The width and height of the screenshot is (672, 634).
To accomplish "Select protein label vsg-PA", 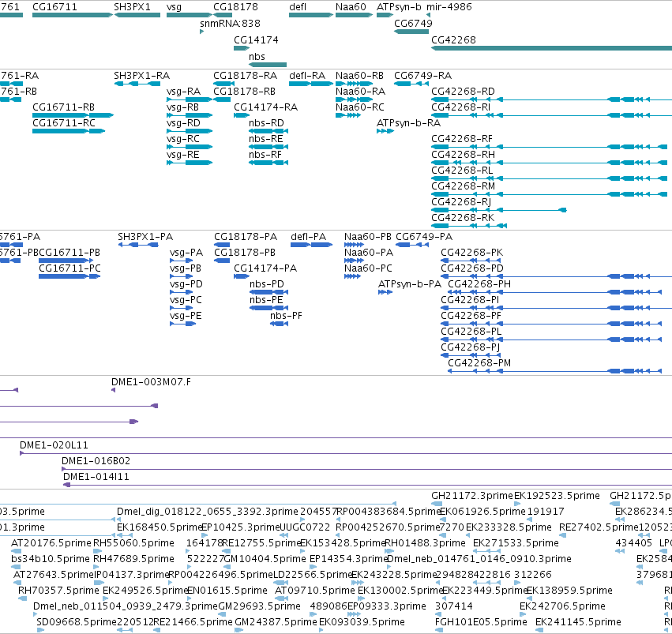I will coord(186,253).
